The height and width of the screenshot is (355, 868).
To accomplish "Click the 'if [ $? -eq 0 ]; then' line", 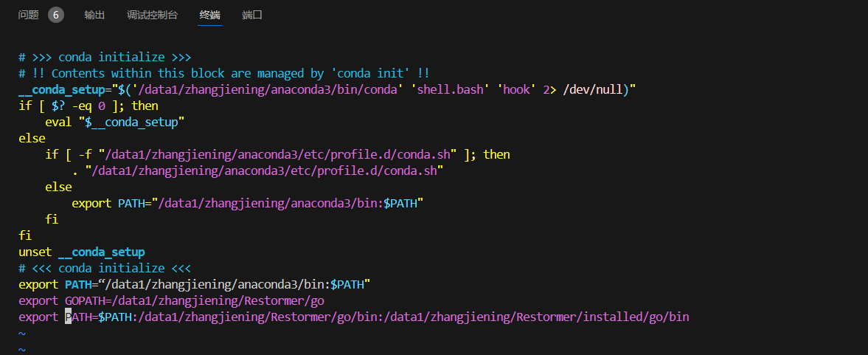I will (x=88, y=106).
